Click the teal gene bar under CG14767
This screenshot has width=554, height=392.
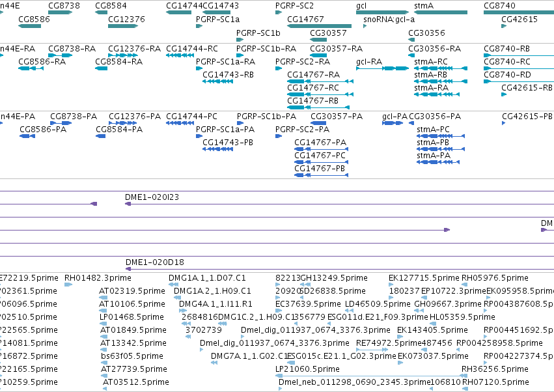[x=320, y=26]
